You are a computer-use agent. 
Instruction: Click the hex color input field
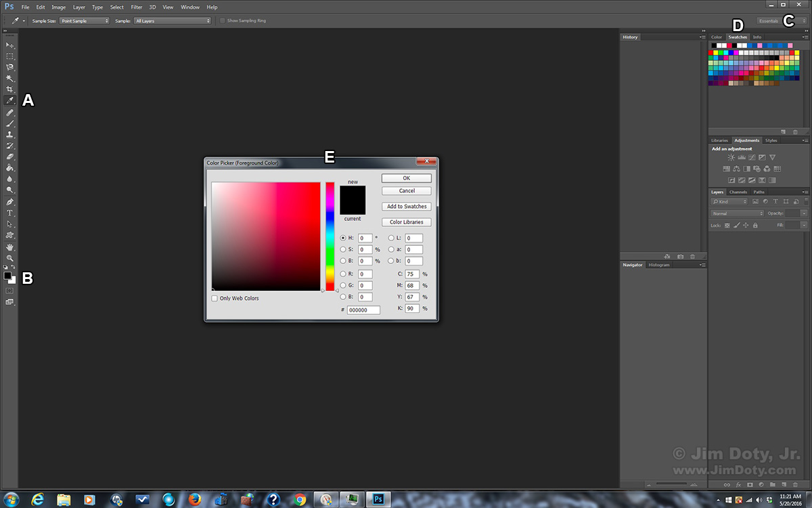(364, 310)
